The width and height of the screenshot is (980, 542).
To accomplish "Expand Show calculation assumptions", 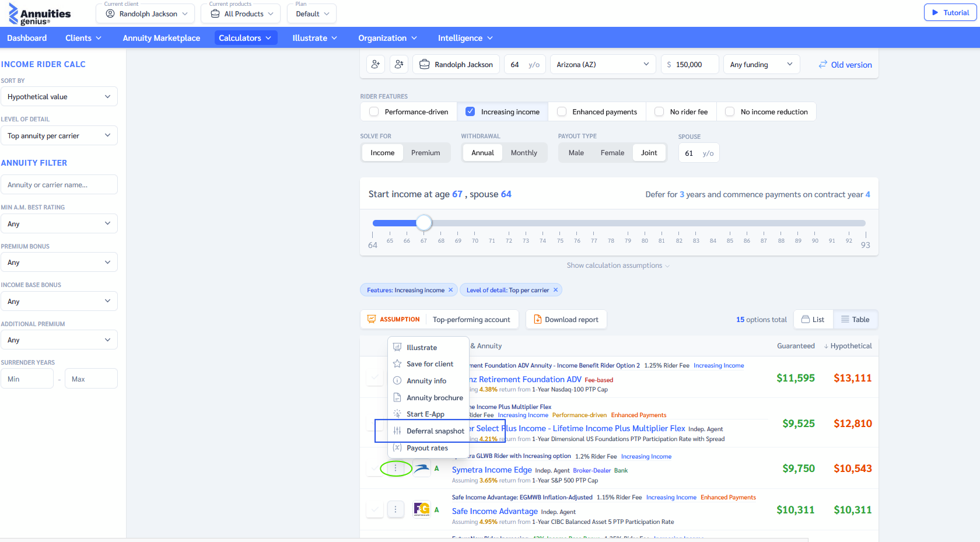I will click(618, 265).
